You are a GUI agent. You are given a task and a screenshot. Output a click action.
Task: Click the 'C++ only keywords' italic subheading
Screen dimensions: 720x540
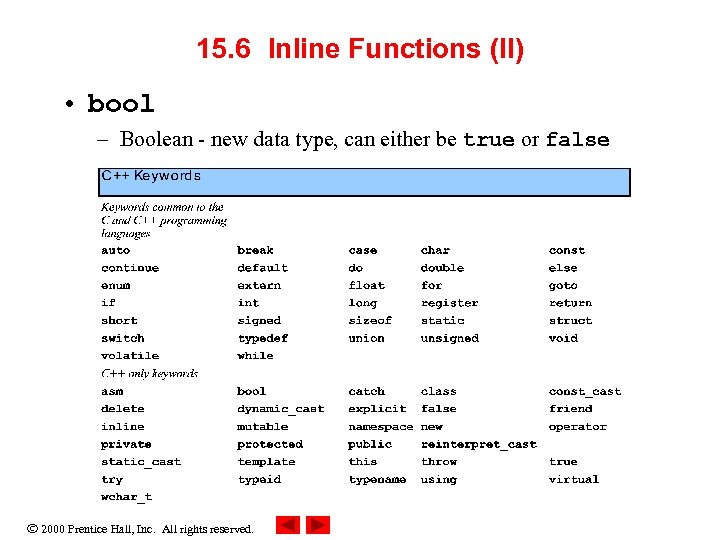pyautogui.click(x=150, y=373)
